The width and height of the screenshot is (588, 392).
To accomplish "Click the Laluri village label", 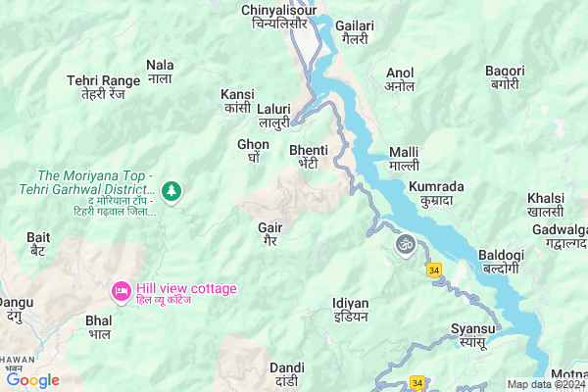I will click(x=273, y=116).
